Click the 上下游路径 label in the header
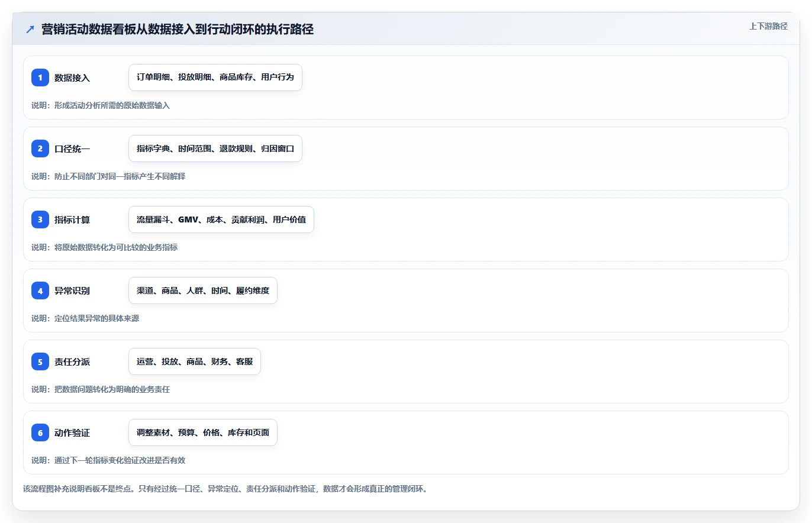Viewport: 812px width, 523px height. (768, 26)
